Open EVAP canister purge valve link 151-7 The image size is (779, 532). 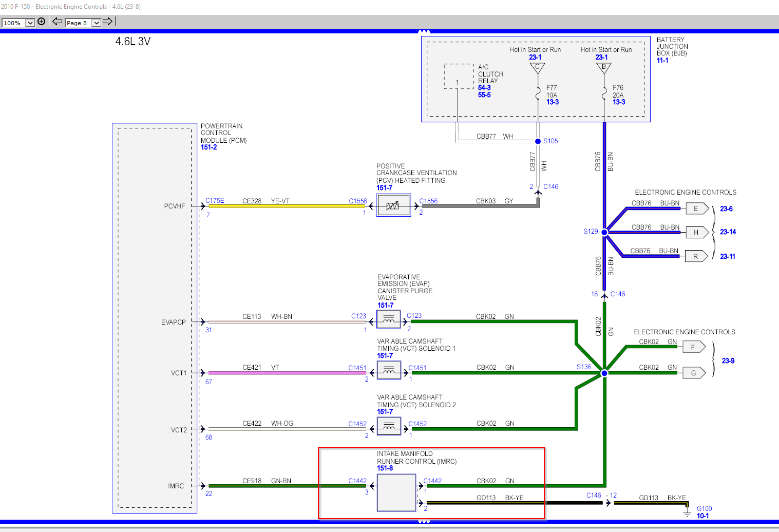pyautogui.click(x=386, y=305)
